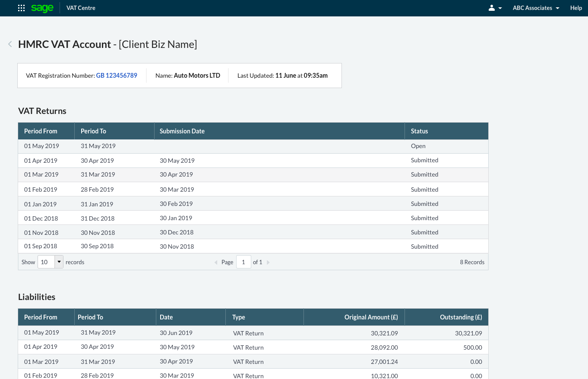Sort VAT Returns by Submission Date header
The width and height of the screenshot is (588, 379).
click(x=182, y=131)
